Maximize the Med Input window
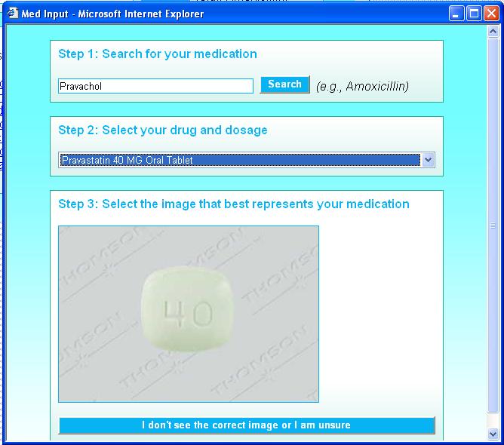 coord(474,14)
